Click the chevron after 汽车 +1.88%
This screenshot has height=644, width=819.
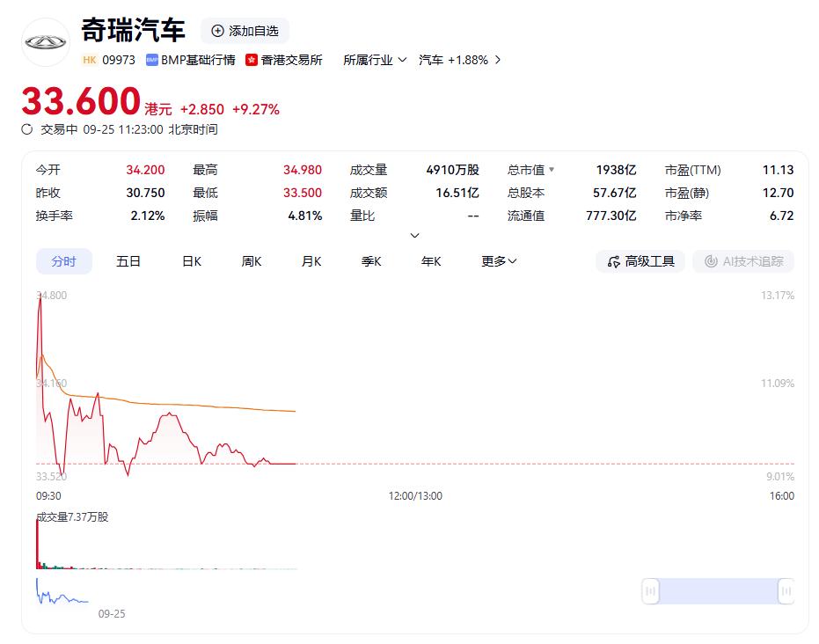(x=498, y=60)
